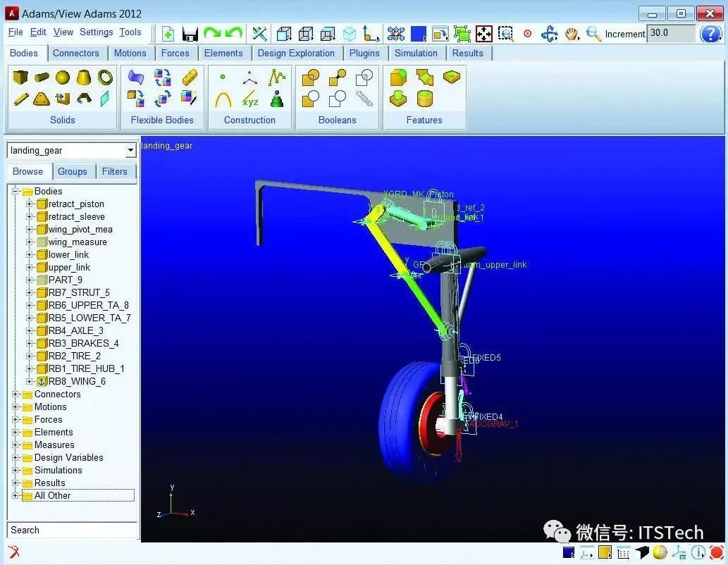Select the wing_measure item in tree
This screenshot has height=565, width=728.
coord(78,242)
